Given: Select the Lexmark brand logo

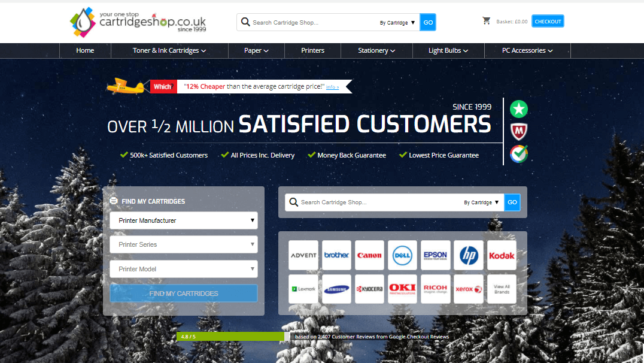Looking at the screenshot, I should [303, 289].
